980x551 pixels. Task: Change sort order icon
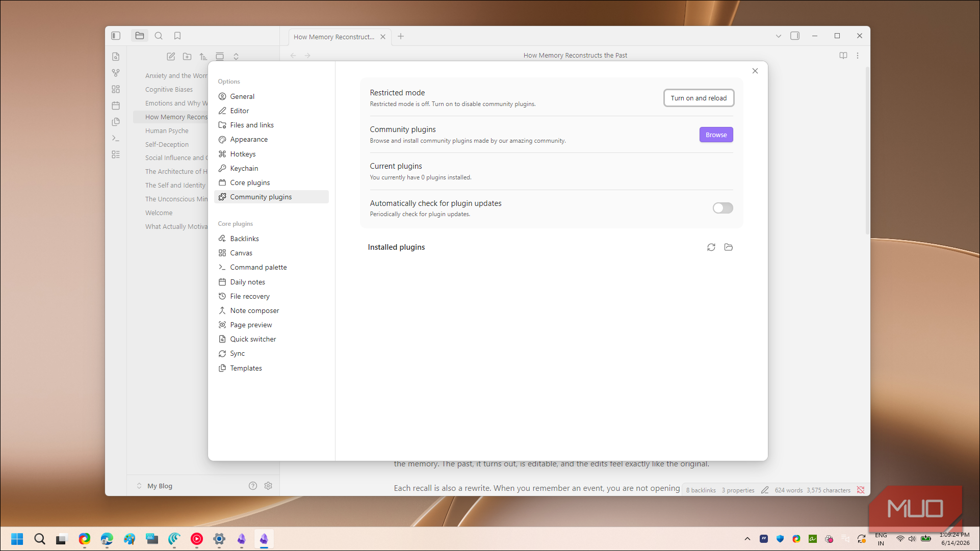click(203, 57)
